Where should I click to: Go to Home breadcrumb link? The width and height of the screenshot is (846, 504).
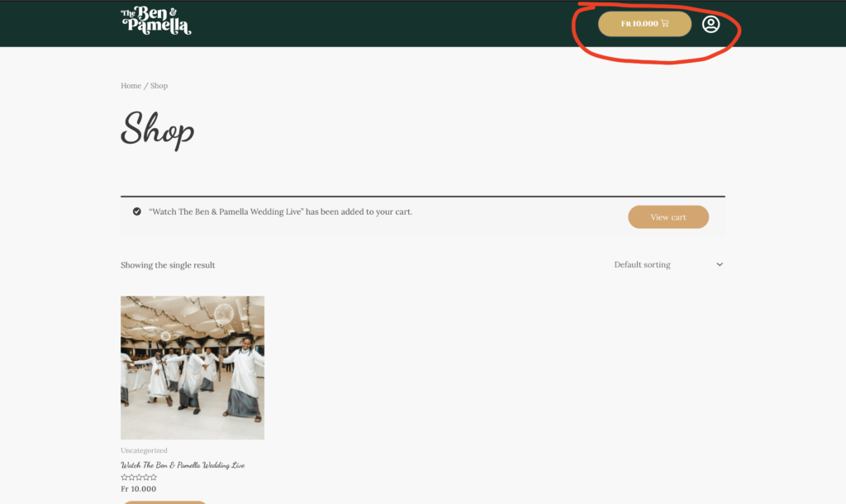coord(131,86)
